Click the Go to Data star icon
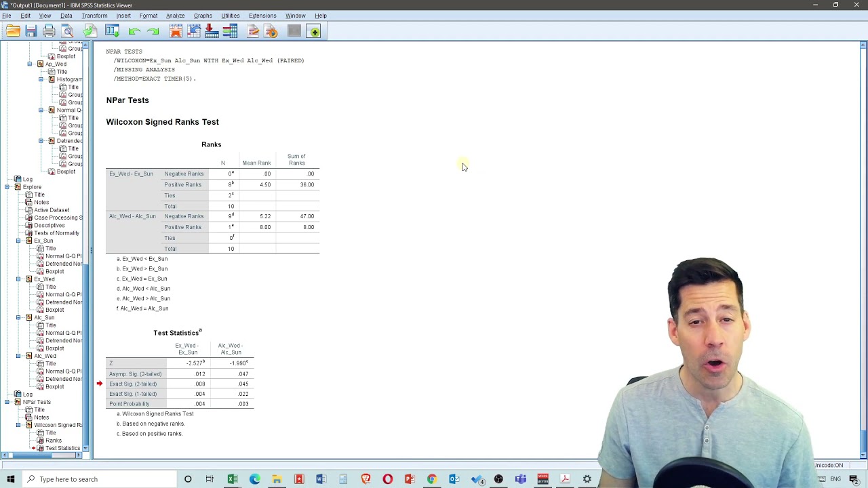Viewport: 868px width, 488px height. click(x=176, y=31)
